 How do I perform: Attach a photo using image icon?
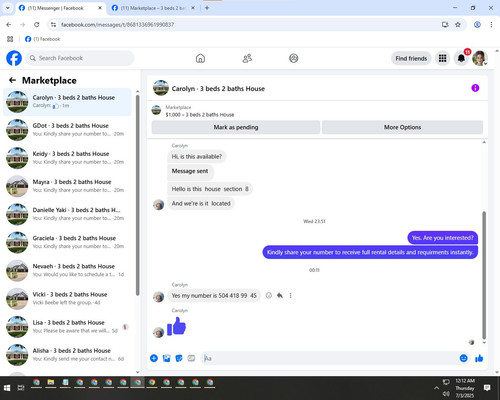coord(166,358)
